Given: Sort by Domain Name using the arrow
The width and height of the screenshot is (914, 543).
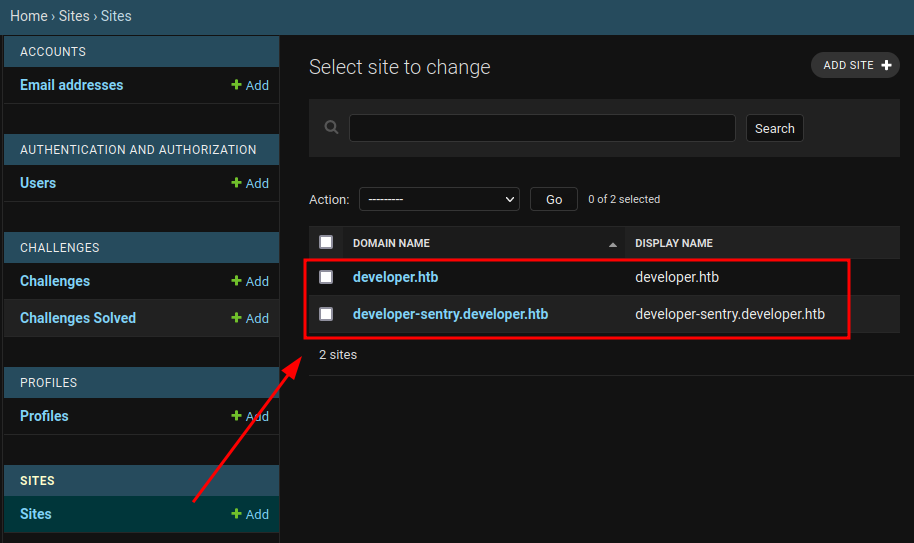Looking at the screenshot, I should (x=613, y=244).
